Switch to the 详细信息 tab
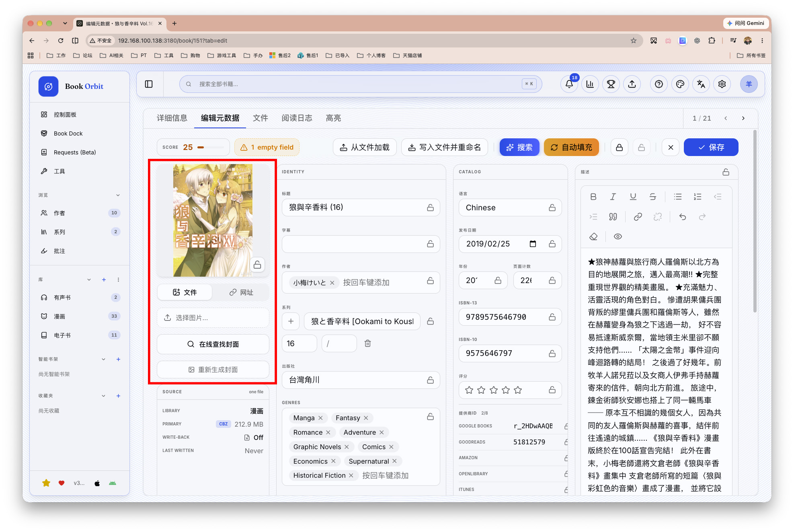794x532 pixels. [x=172, y=118]
